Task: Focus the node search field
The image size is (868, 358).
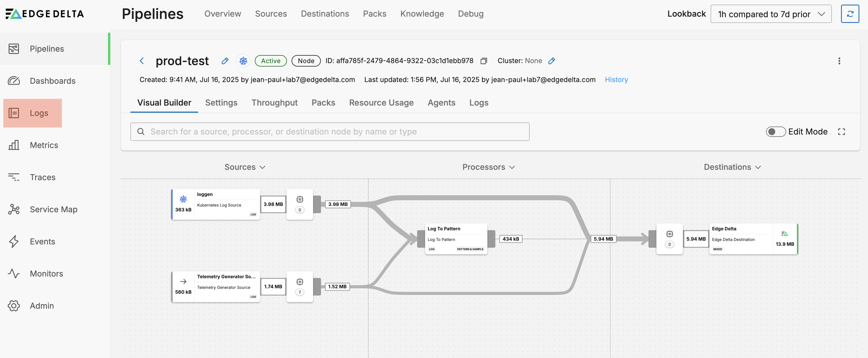Action: coord(330,132)
